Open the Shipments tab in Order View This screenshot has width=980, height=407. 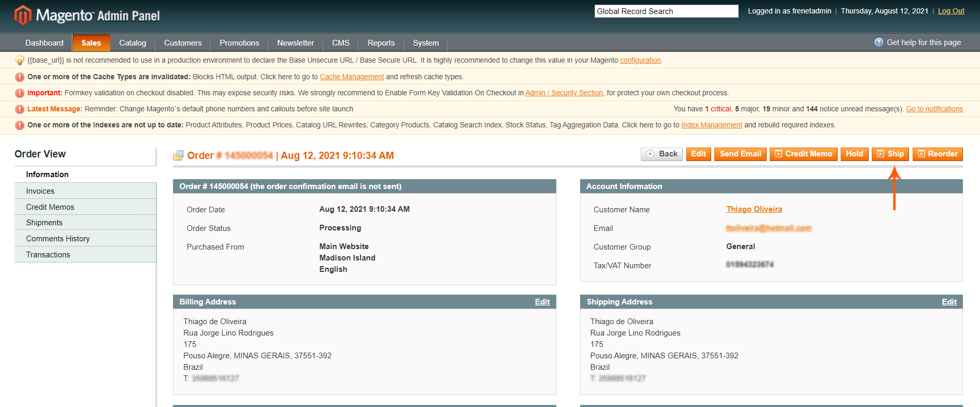pyautogui.click(x=45, y=223)
